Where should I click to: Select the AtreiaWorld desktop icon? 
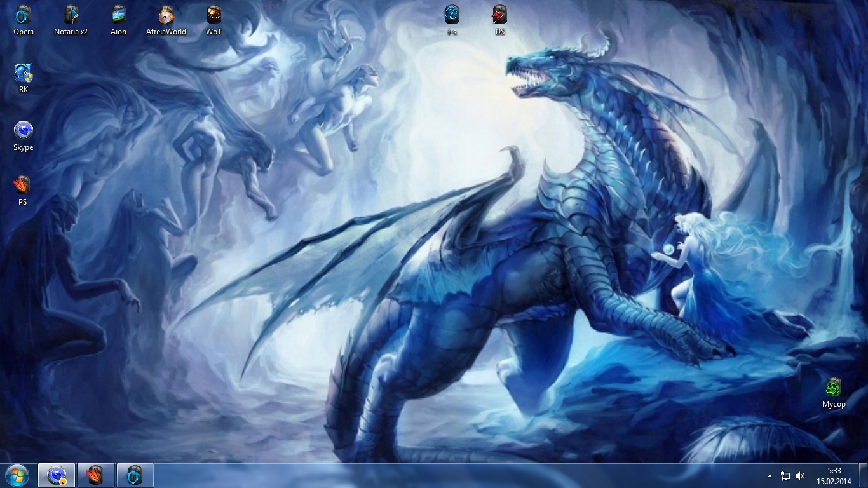166,20
